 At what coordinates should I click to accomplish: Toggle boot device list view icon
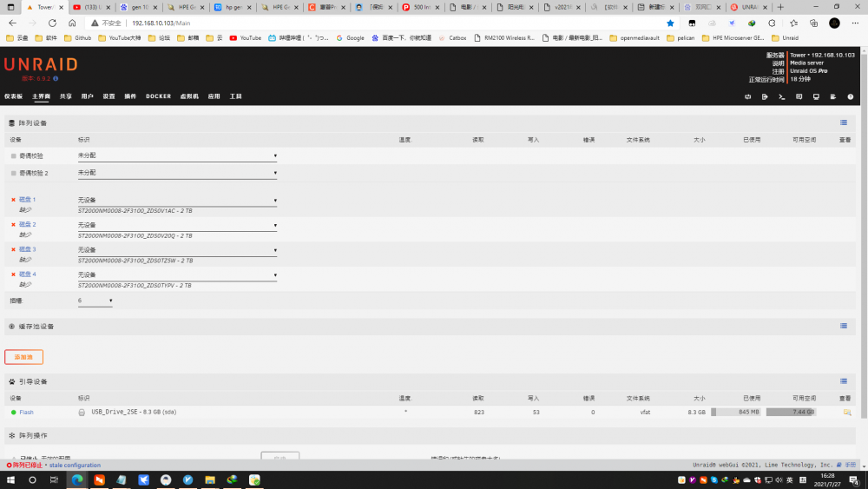[844, 381]
